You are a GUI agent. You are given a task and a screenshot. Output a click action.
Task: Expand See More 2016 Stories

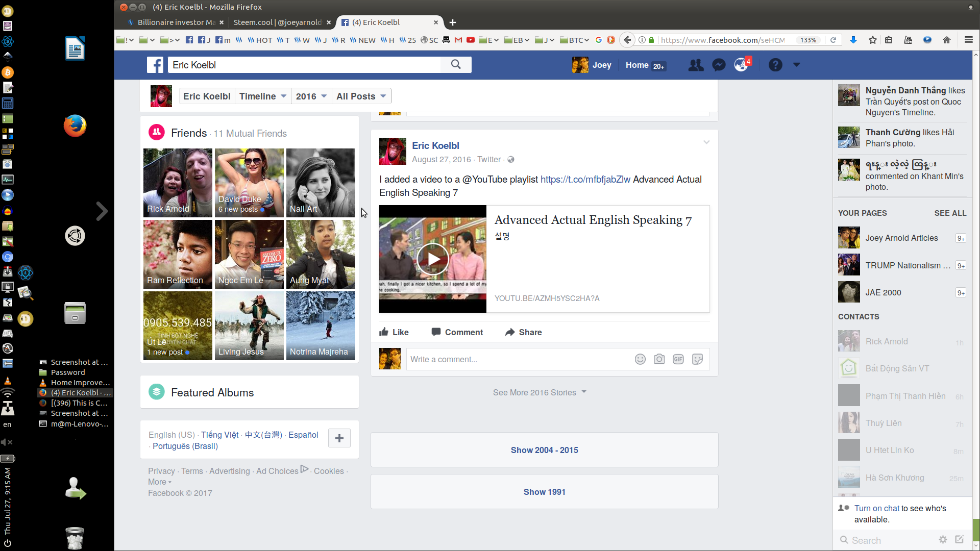click(540, 392)
